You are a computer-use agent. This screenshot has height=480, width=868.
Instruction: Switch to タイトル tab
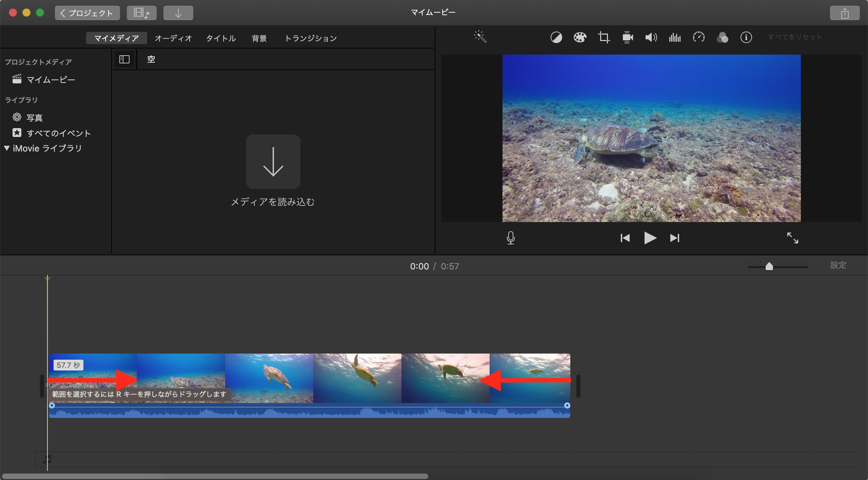click(x=221, y=38)
